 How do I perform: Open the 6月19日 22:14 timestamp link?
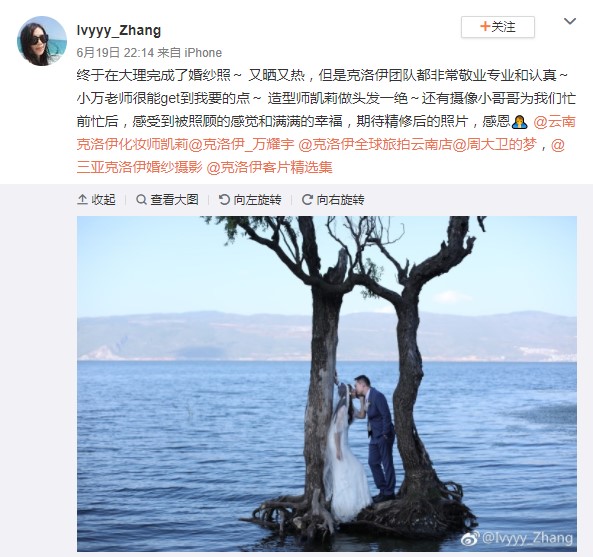point(115,53)
